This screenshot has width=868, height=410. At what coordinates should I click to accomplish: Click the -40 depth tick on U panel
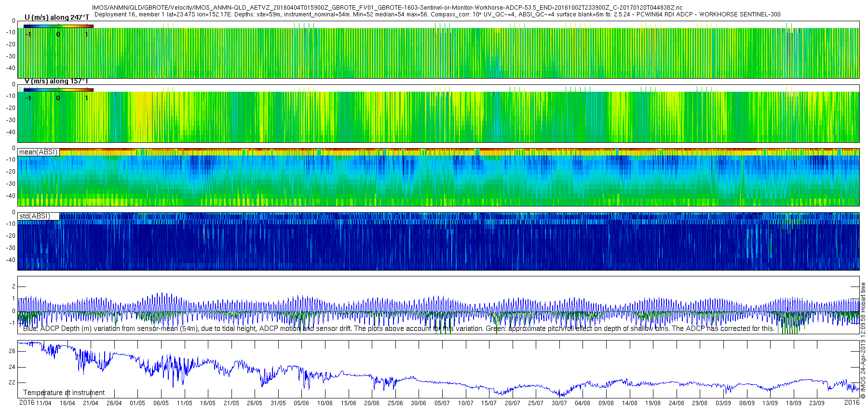tap(10, 68)
